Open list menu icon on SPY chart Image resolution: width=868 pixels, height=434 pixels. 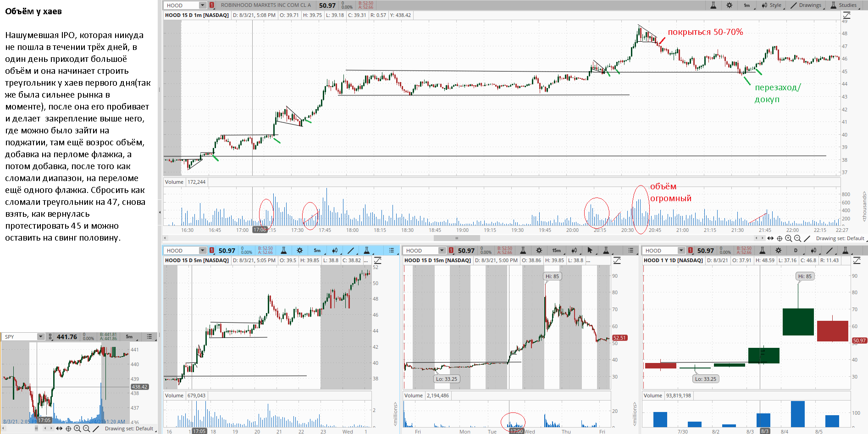point(149,336)
